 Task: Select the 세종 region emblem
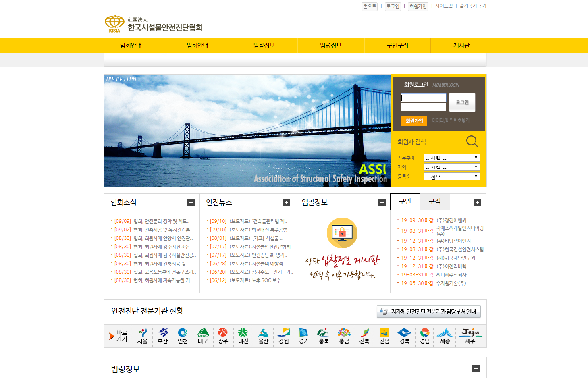[x=445, y=336]
